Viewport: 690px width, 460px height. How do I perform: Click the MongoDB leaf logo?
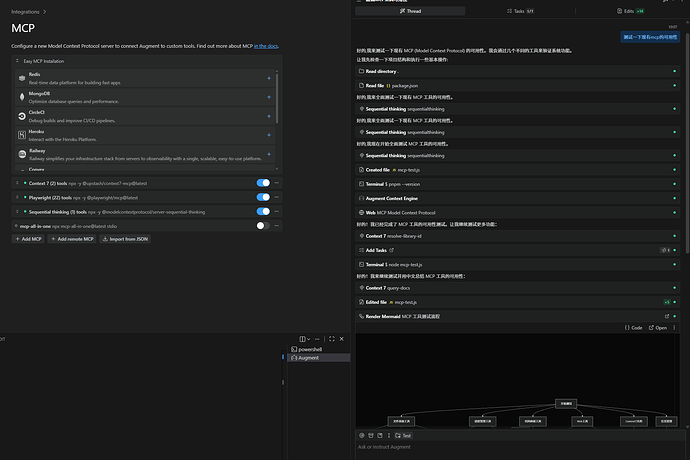tap(22, 97)
